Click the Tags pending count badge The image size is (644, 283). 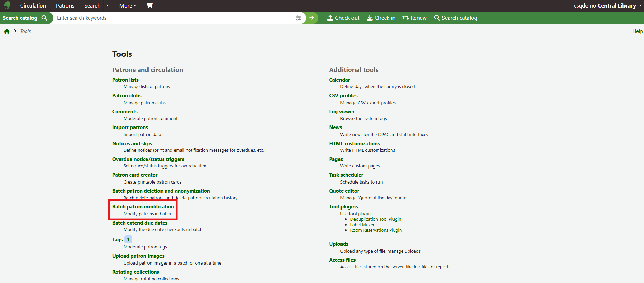tap(128, 240)
